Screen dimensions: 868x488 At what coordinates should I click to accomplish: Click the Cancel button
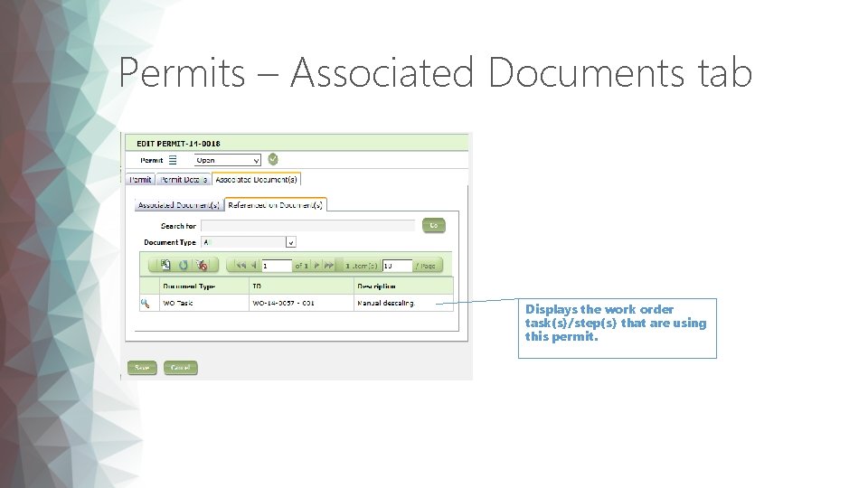click(181, 368)
